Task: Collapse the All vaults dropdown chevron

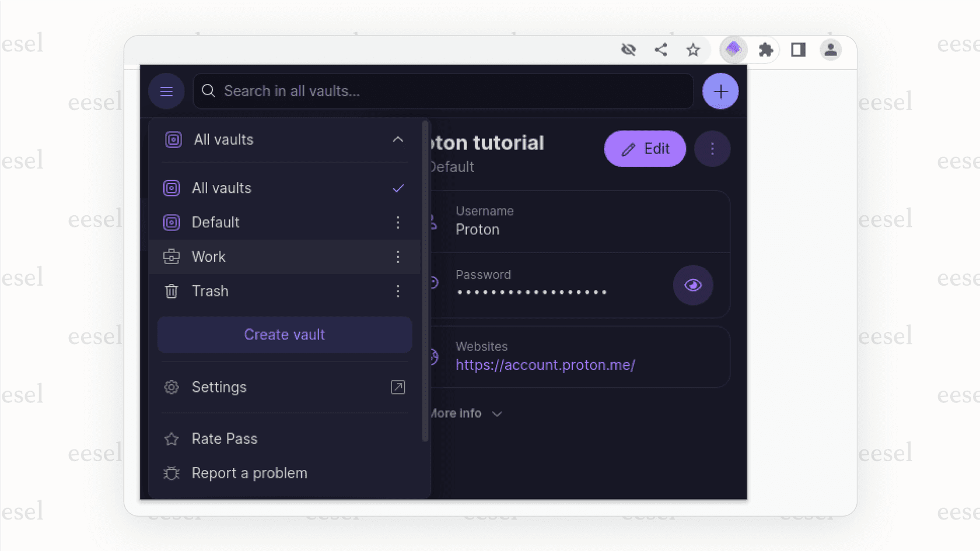Action: coord(398,139)
